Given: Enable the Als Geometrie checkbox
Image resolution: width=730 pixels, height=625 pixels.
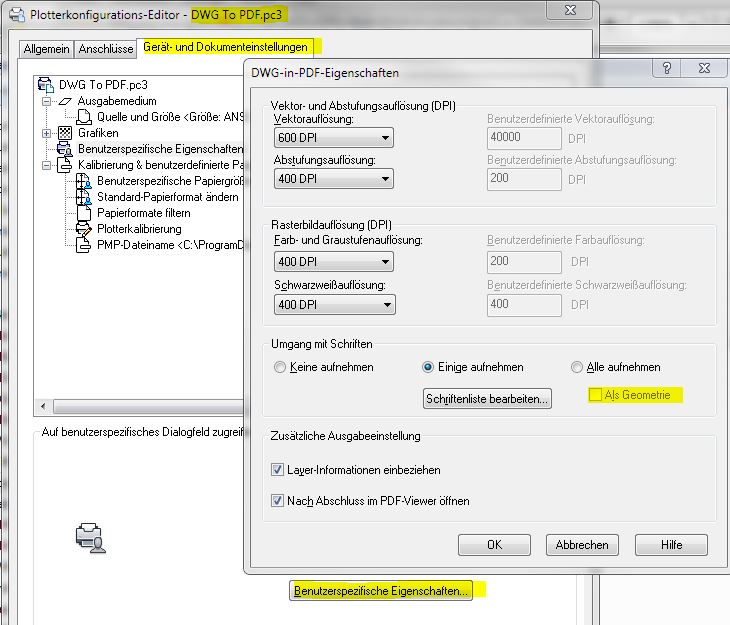Looking at the screenshot, I should [595, 395].
